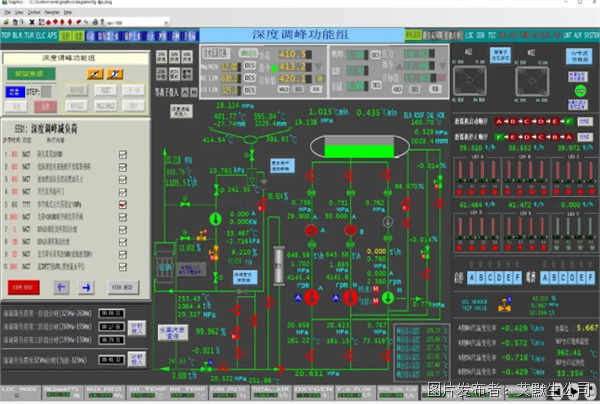This screenshot has height=404, width=600.
Task: Open the View menu
Action: (x=19, y=13)
